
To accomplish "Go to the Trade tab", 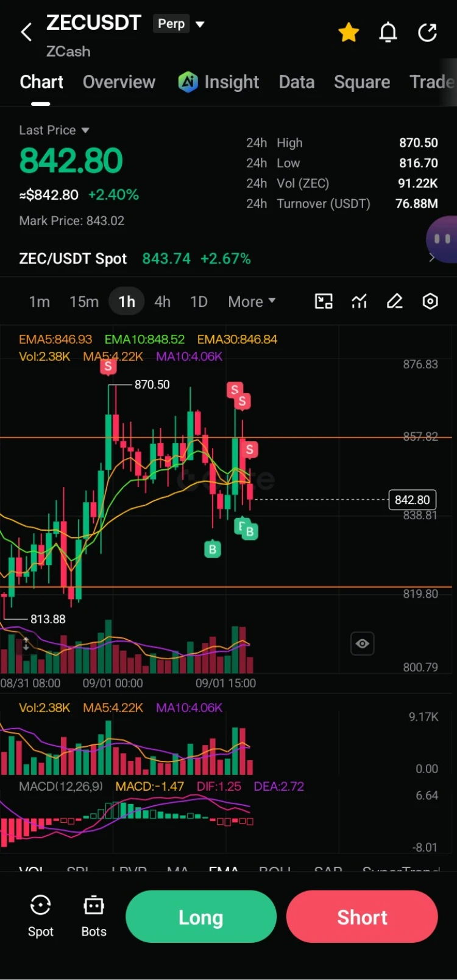I will tap(432, 82).
